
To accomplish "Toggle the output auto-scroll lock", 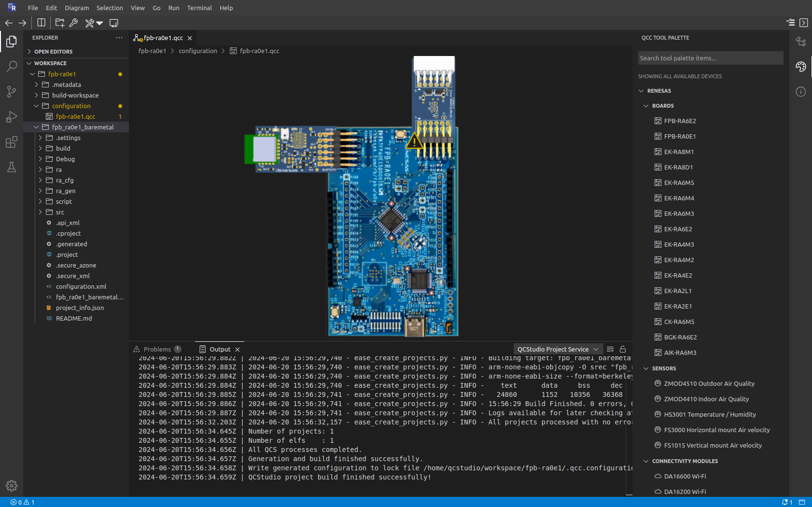I will [623, 349].
